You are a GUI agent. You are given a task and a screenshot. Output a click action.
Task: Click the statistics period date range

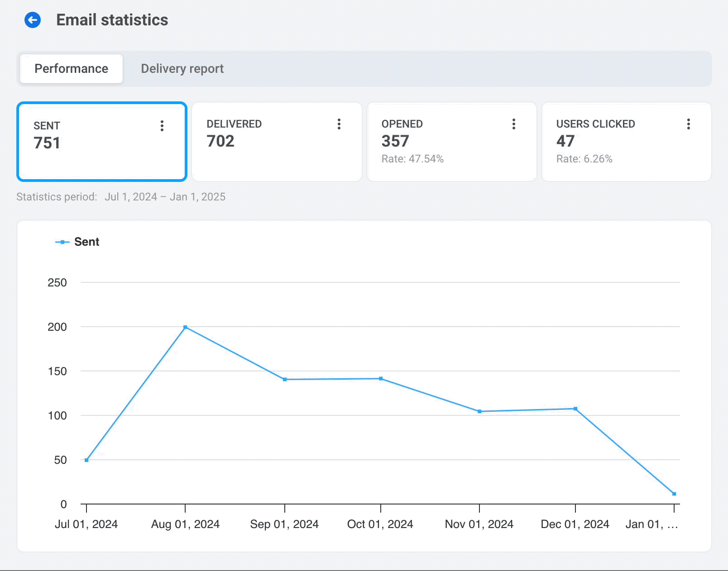tap(165, 197)
